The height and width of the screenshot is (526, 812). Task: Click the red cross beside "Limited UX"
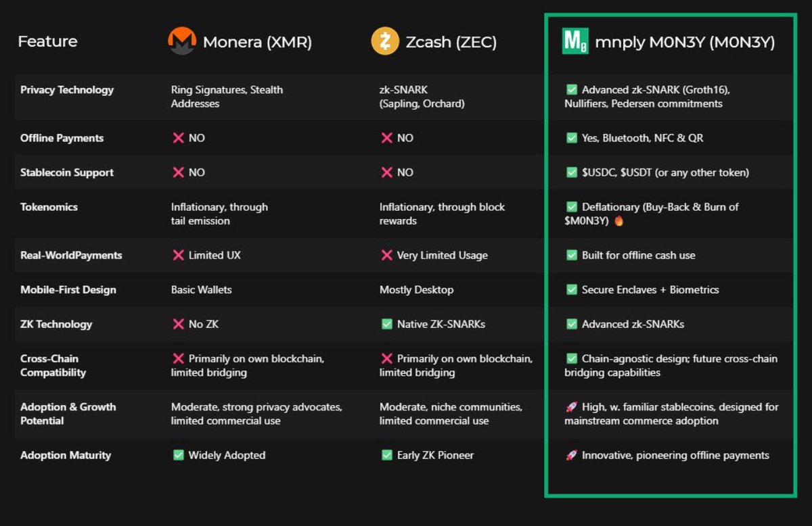(179, 255)
